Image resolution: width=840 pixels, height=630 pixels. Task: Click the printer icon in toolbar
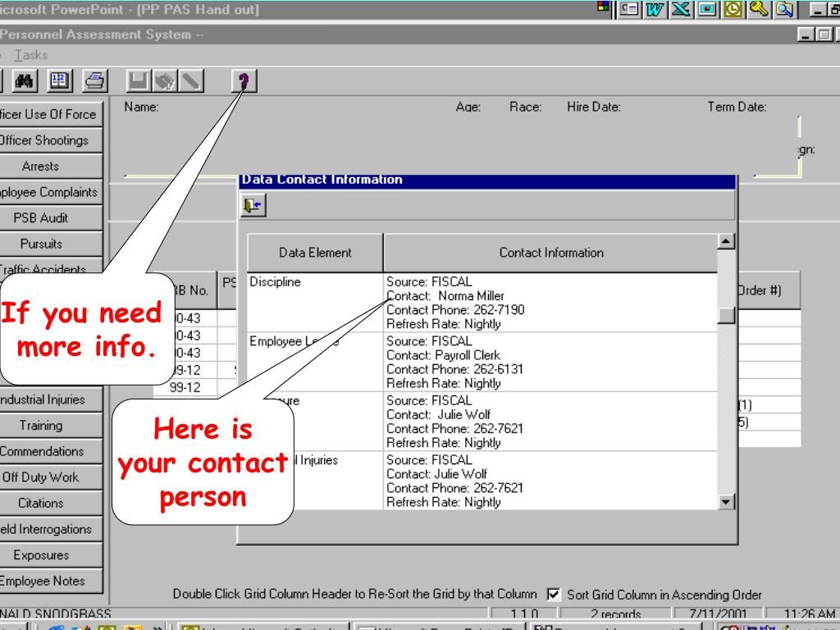[x=94, y=80]
